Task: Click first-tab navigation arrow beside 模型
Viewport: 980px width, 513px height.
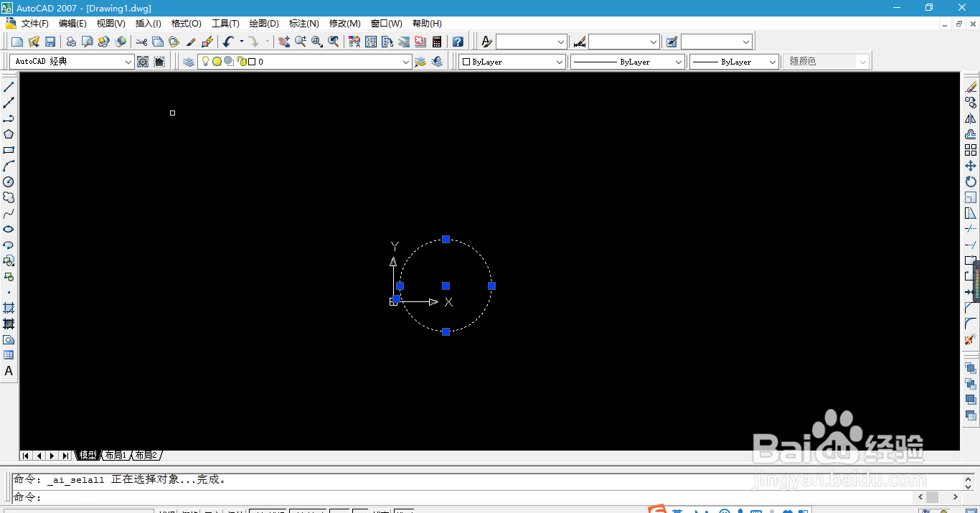Action: (x=26, y=456)
